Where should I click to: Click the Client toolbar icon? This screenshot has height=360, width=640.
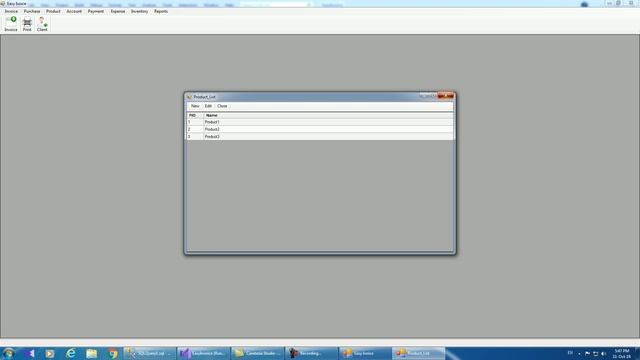[x=42, y=24]
